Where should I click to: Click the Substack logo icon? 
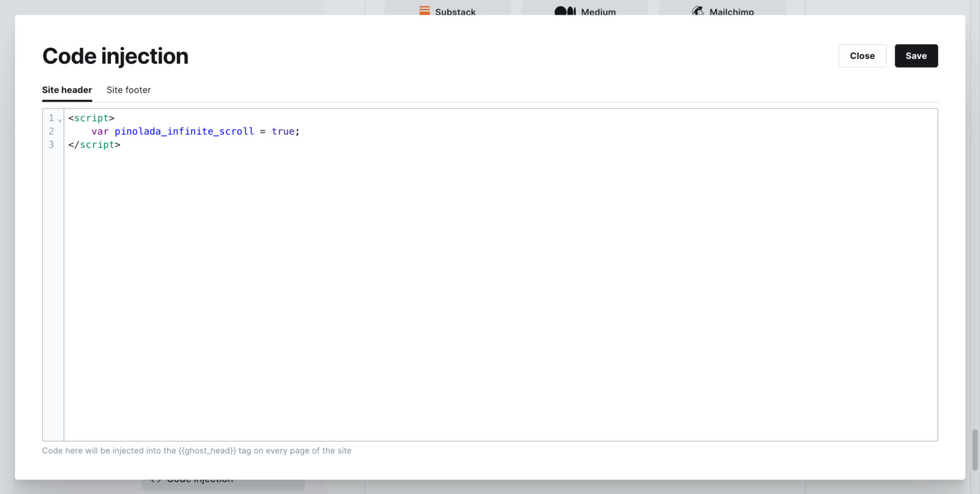424,10
